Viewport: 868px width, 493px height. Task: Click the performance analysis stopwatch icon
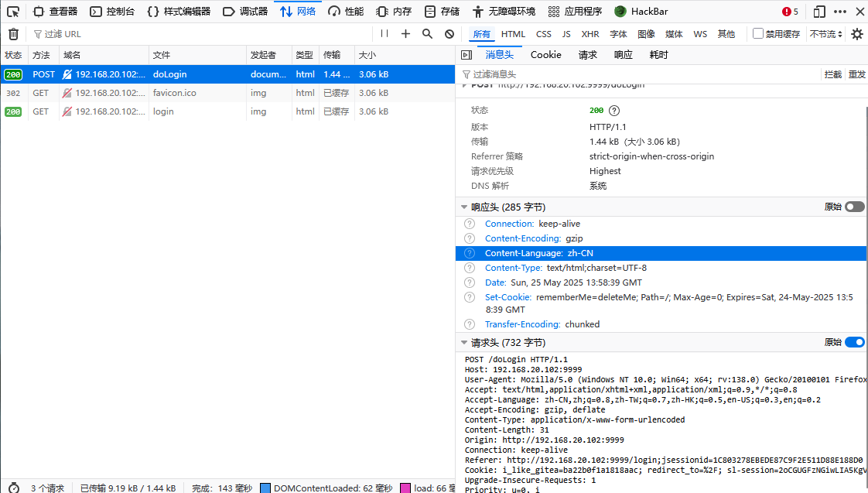[x=13, y=488]
